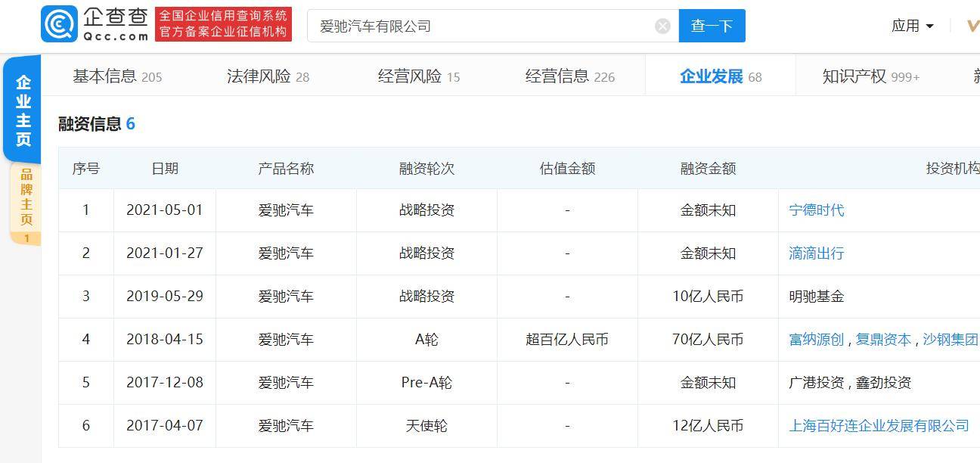Open the 知识产权 tab

[871, 76]
